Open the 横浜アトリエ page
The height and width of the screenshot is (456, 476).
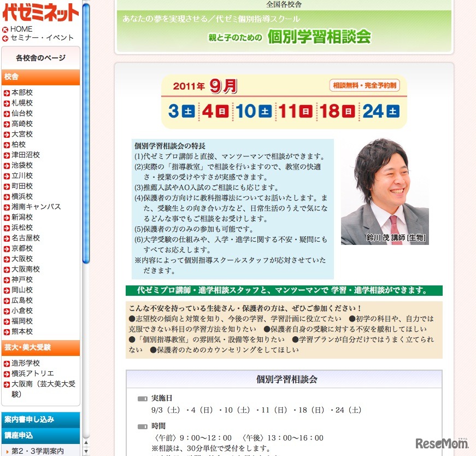pyautogui.click(x=32, y=373)
